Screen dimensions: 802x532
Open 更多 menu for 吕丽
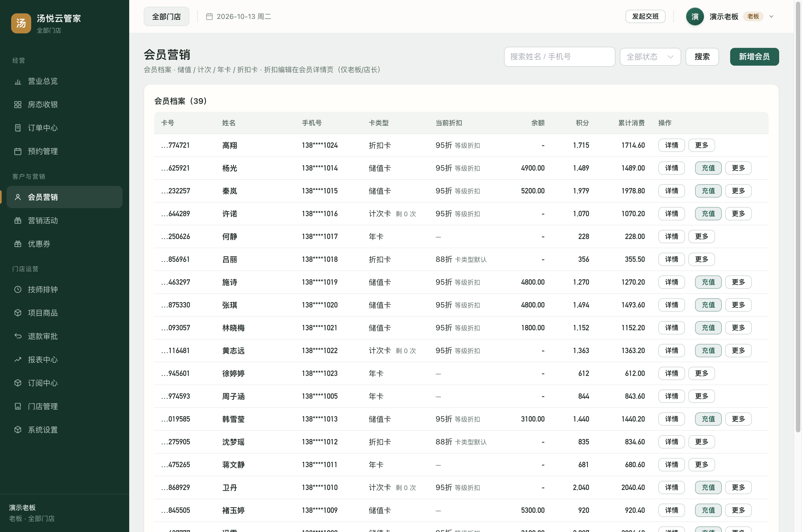701,260
